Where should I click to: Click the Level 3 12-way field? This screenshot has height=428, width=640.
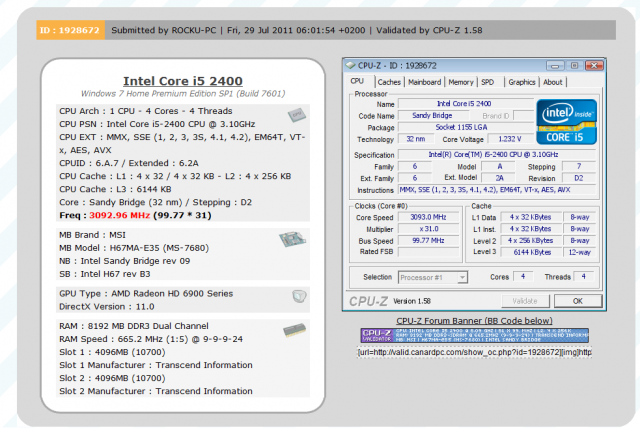pyautogui.click(x=579, y=252)
